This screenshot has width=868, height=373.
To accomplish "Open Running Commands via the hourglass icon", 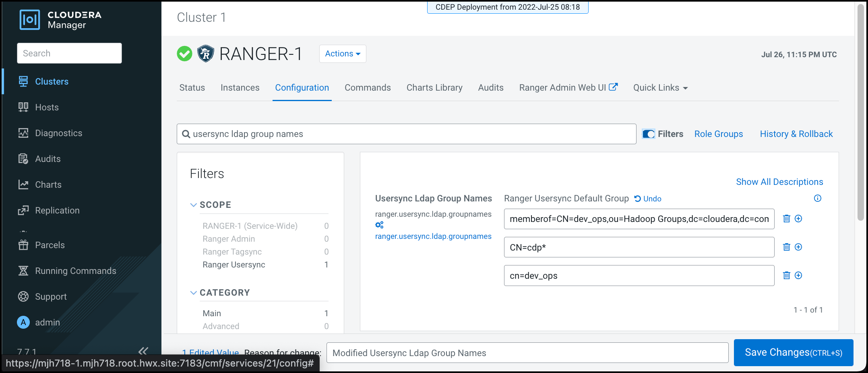I will (23, 271).
